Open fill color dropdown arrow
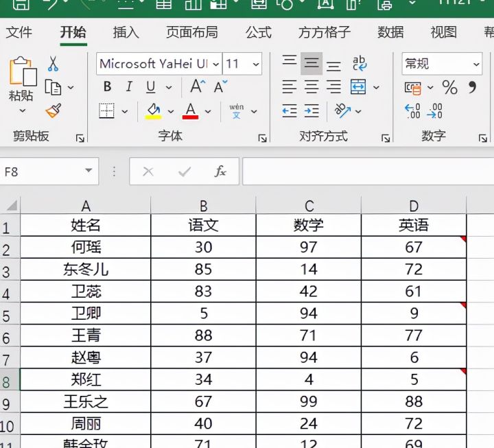Screen dimensions: 494x448 (170, 112)
